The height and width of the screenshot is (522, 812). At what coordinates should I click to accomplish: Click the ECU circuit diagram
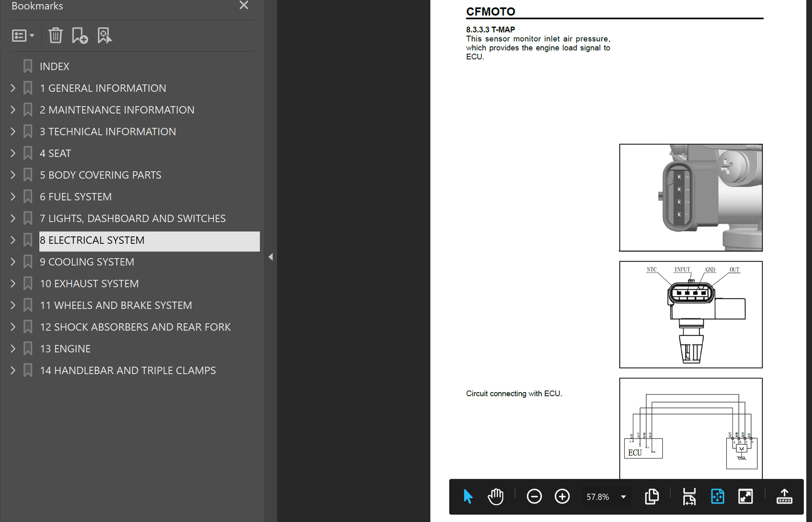(x=691, y=429)
